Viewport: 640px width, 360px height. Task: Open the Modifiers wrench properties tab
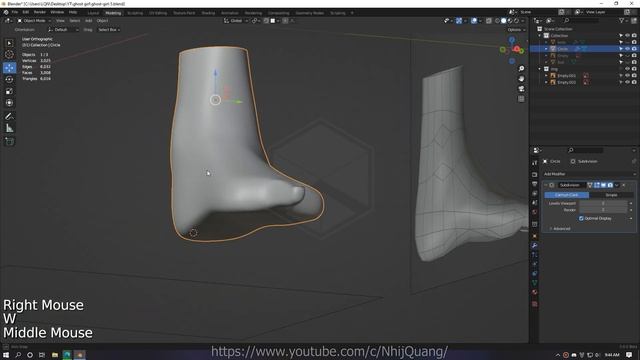click(x=534, y=245)
